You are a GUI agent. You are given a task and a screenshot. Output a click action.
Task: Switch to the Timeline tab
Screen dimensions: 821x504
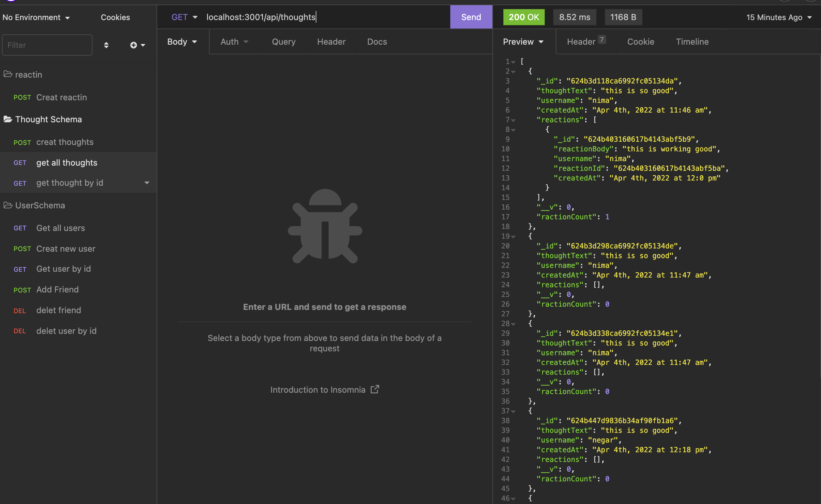point(692,41)
